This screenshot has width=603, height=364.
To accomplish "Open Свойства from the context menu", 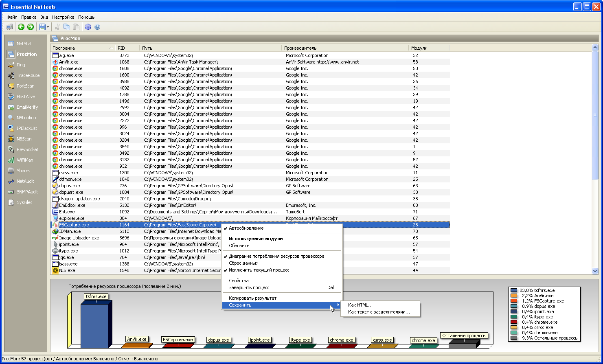I will coord(282,281).
